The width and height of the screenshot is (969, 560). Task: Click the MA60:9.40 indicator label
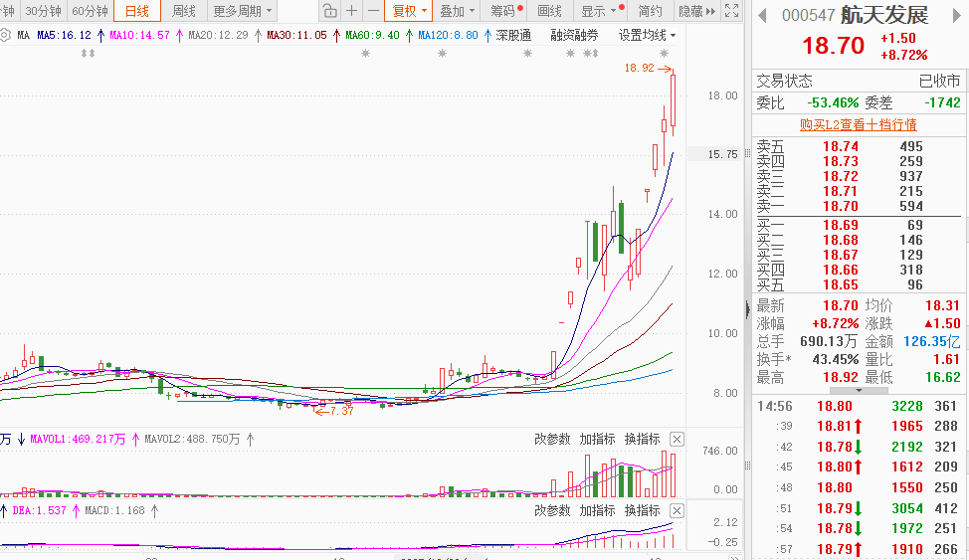click(x=373, y=35)
